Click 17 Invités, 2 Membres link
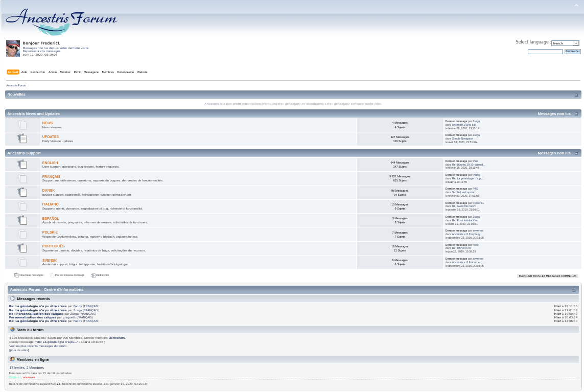The width and height of the screenshot is (584, 392). pyautogui.click(x=27, y=368)
